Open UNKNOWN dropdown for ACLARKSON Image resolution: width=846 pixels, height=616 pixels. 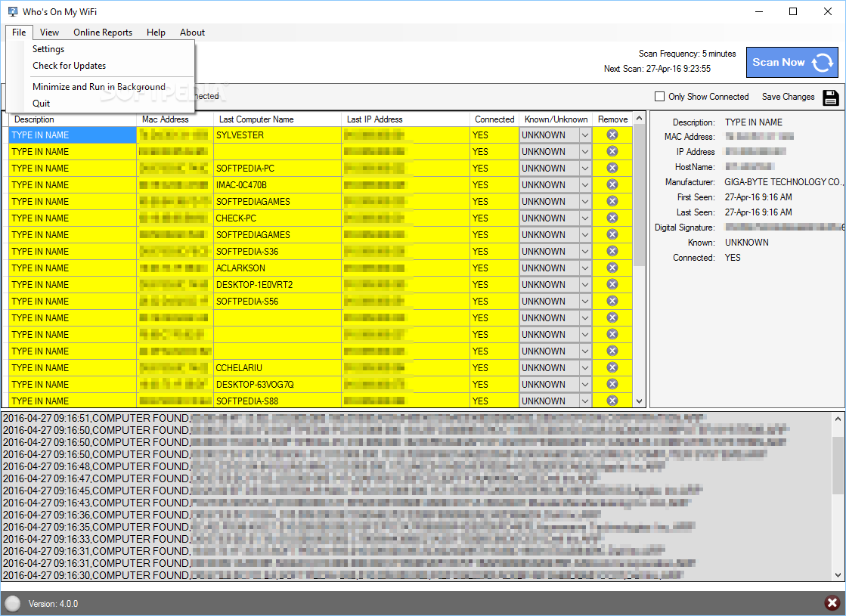[585, 268]
